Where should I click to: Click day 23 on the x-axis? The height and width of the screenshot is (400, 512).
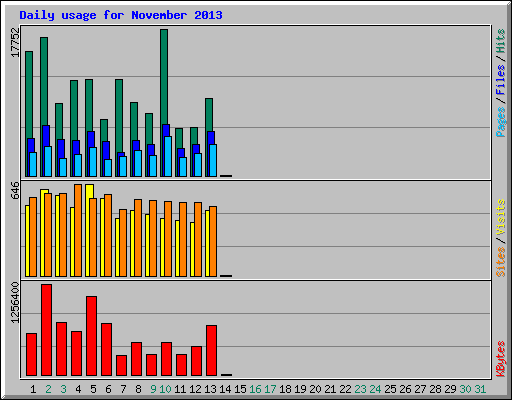pyautogui.click(x=360, y=389)
